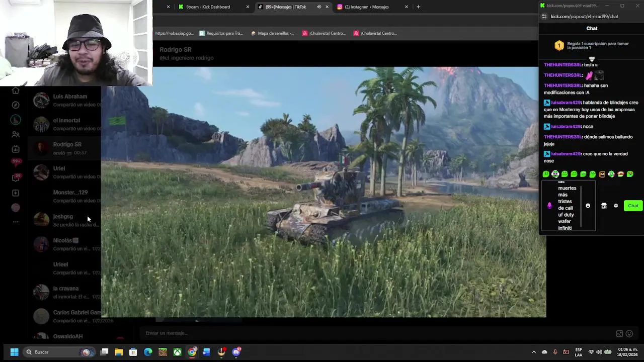Open clock and date in taskbar

(x=627, y=352)
